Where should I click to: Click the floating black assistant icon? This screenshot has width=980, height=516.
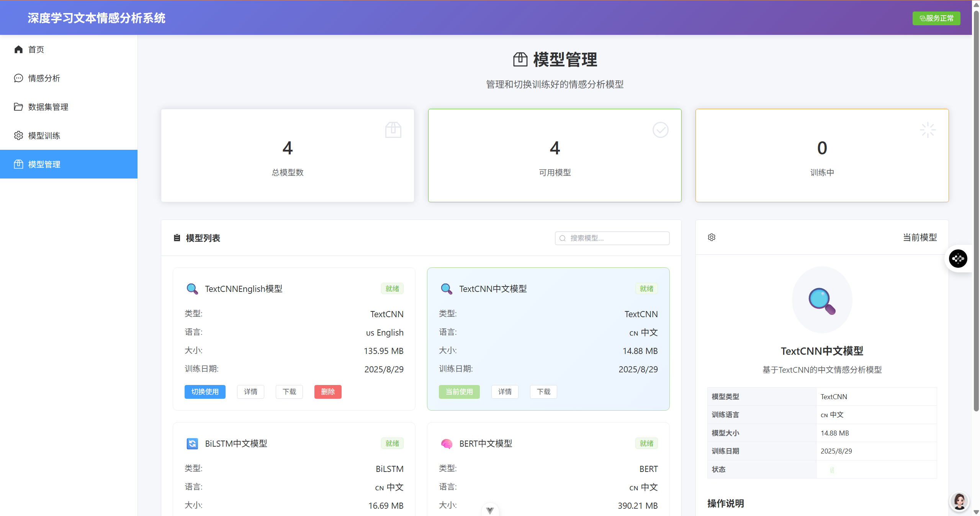click(958, 259)
